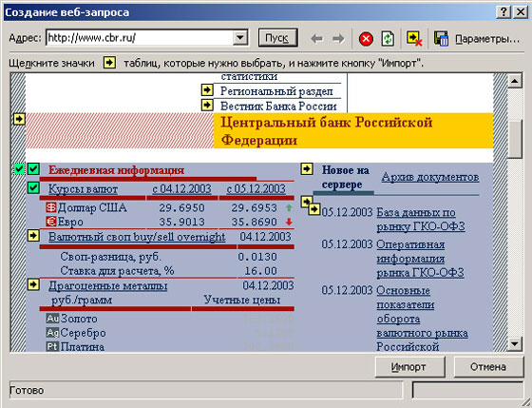The width and height of the screenshot is (532, 408).
Task: Select table arrow next to Валютный своп
Action: (x=33, y=236)
